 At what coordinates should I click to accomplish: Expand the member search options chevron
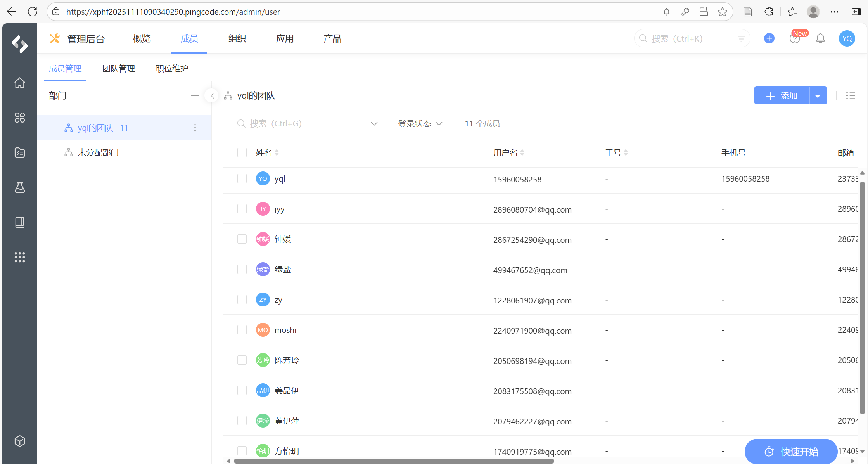374,123
